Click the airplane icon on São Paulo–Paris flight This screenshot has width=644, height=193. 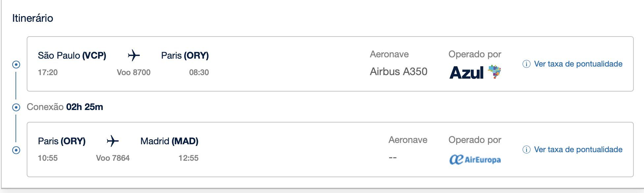pos(134,55)
